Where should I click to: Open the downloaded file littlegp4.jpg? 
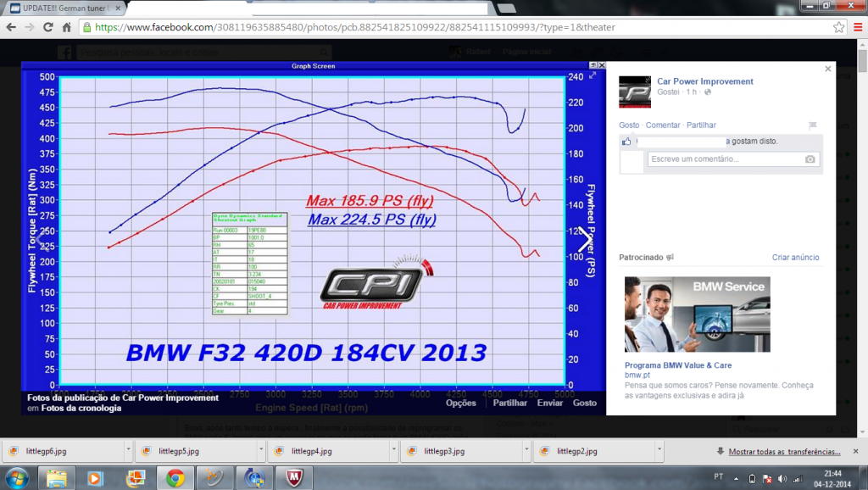coord(328,451)
